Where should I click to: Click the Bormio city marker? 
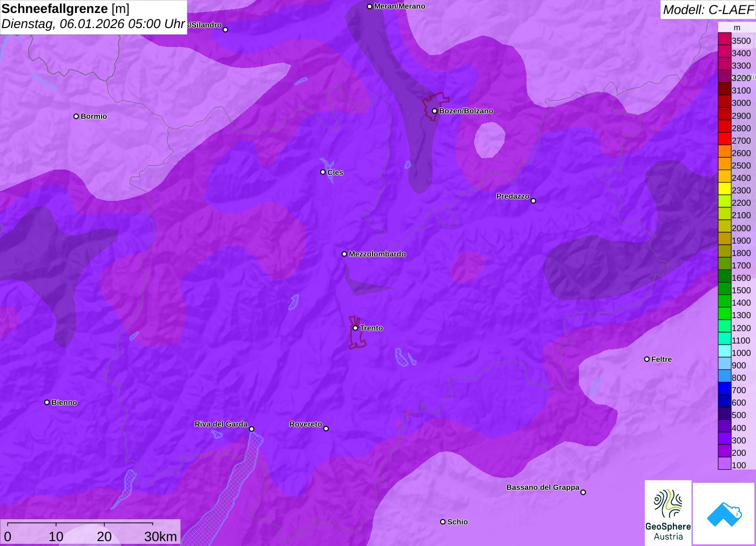pyautogui.click(x=76, y=116)
